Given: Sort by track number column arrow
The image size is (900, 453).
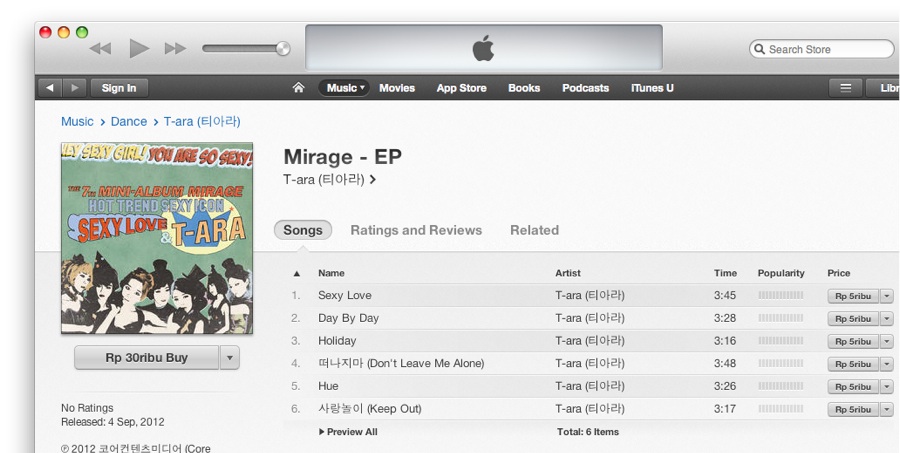Looking at the screenshot, I should 297,273.
